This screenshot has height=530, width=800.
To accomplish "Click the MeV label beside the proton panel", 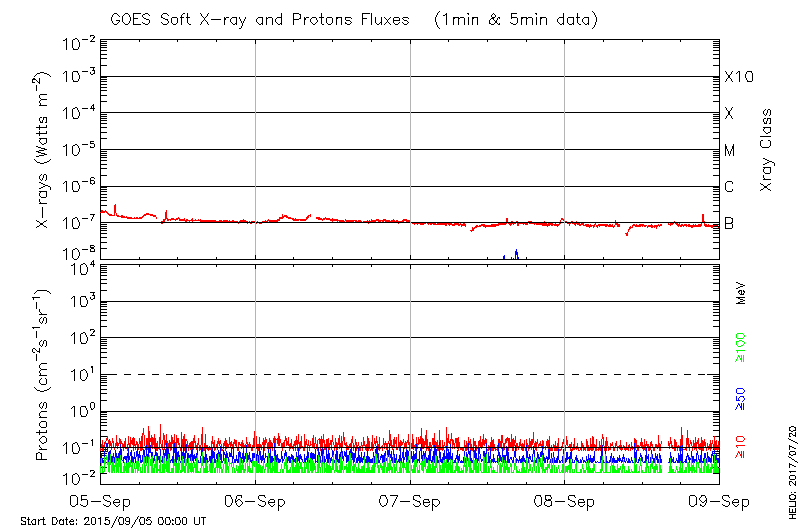I will [741, 293].
